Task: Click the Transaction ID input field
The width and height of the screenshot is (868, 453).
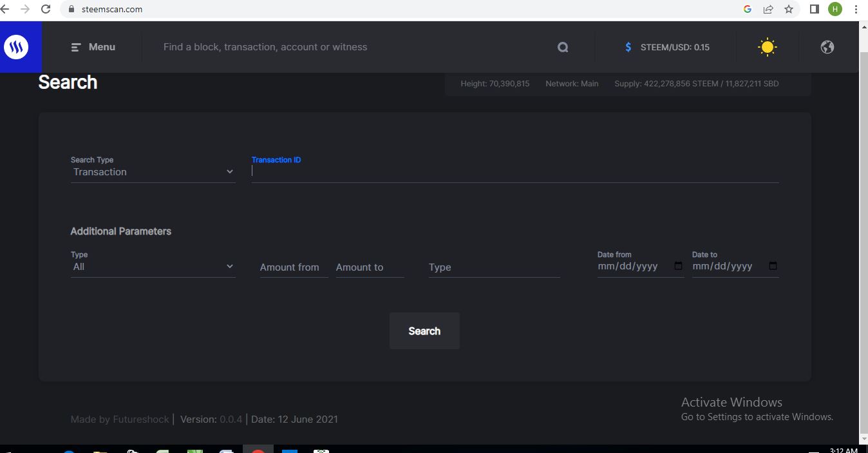Action: point(515,172)
